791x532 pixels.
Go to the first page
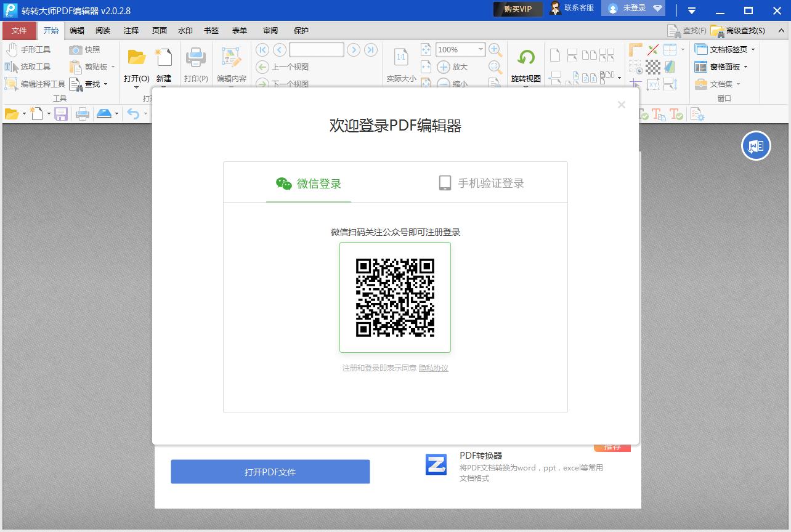pyautogui.click(x=262, y=50)
